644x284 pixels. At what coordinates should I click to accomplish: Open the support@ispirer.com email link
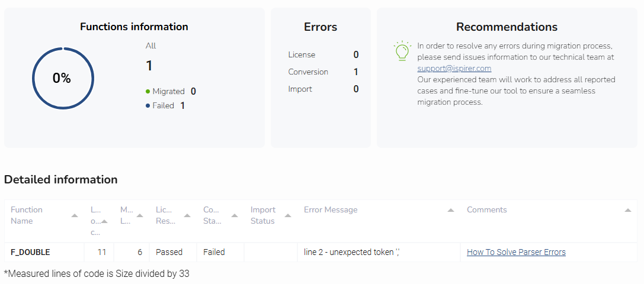(x=454, y=69)
